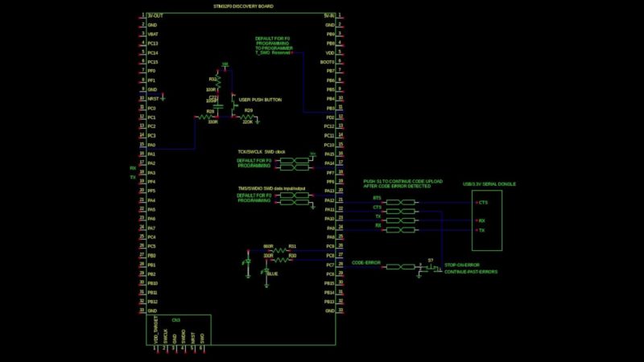Select the user push button switch symbol
The width and height of the screenshot is (644, 362).
[x=234, y=105]
